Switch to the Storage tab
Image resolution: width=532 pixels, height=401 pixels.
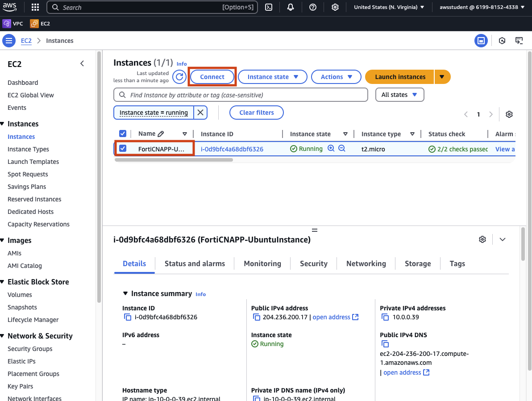click(418, 263)
